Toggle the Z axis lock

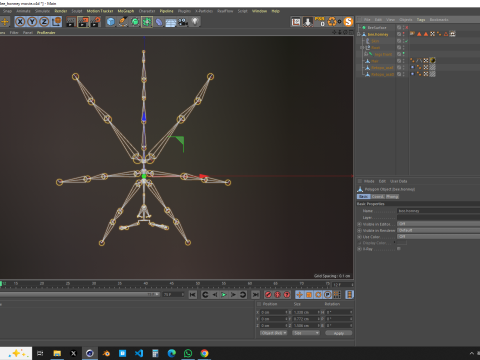coord(44,22)
